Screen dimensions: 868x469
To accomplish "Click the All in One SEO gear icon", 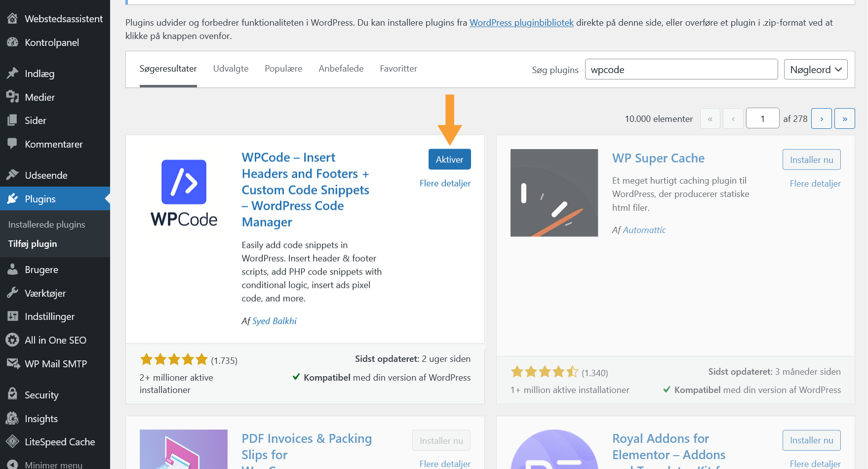I will (12, 340).
